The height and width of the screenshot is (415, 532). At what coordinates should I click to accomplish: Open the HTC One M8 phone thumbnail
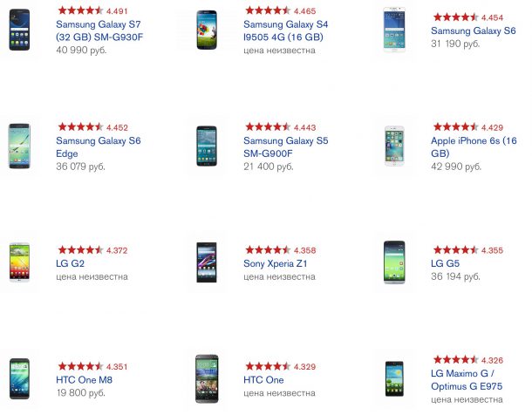pos(19,378)
